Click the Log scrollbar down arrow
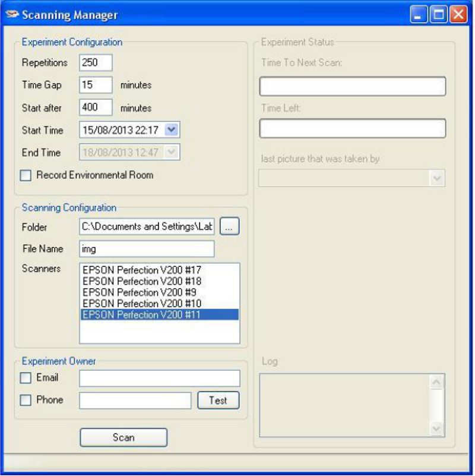This screenshot has width=475, height=476. [436, 428]
